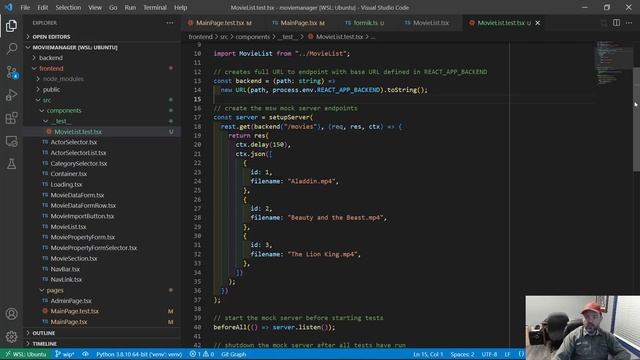Viewport: 640px width, 360px height.
Task: Open the Accounts menu icon
Action: (11, 314)
